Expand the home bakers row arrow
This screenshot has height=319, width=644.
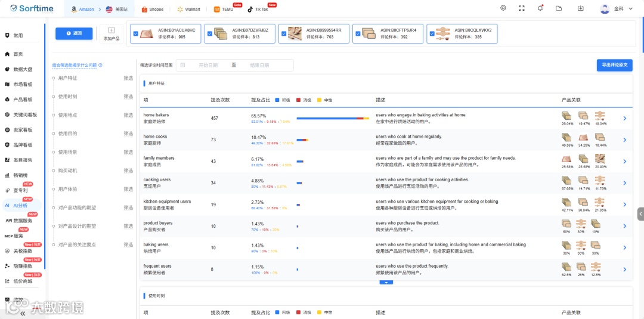625,118
